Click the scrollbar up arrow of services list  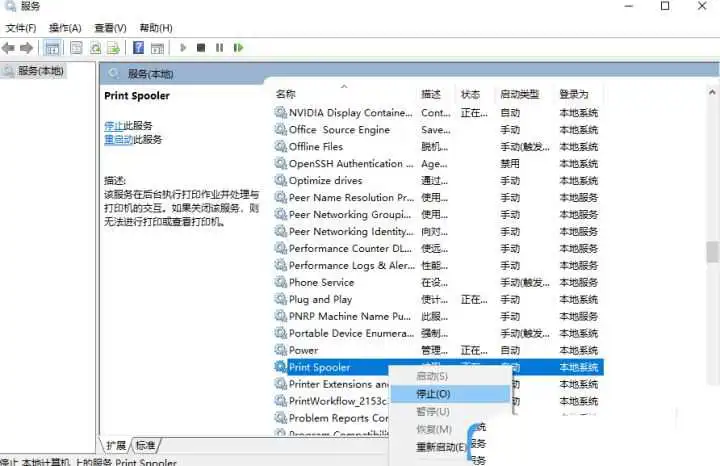(x=712, y=92)
